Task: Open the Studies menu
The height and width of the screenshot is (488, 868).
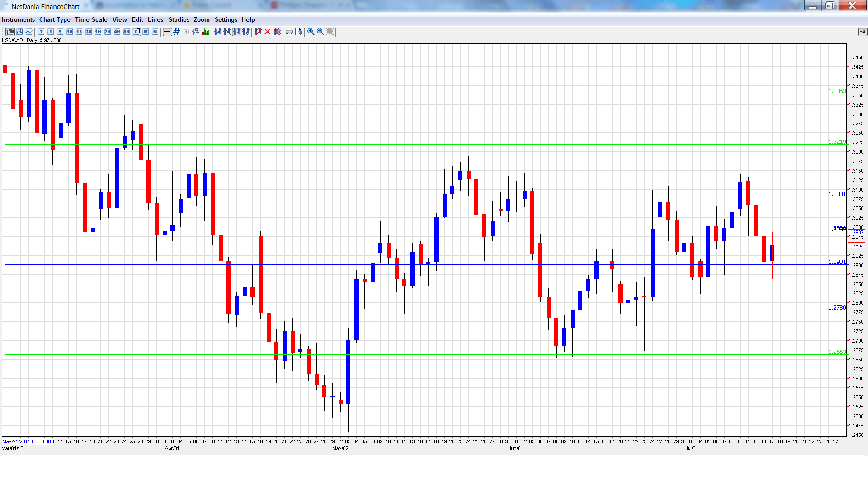Action: tap(179, 19)
